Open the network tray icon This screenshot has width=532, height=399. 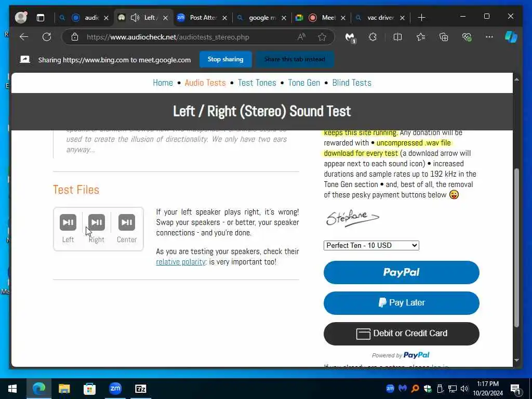(453, 389)
